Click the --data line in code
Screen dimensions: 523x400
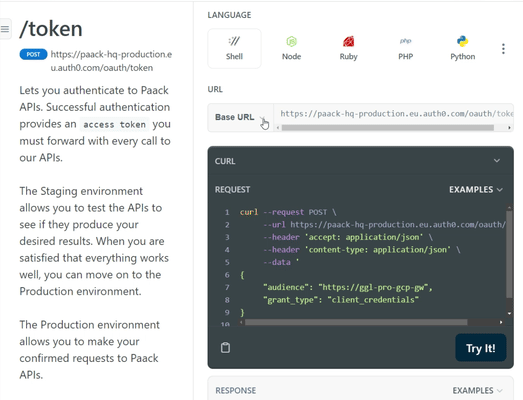click(x=281, y=262)
